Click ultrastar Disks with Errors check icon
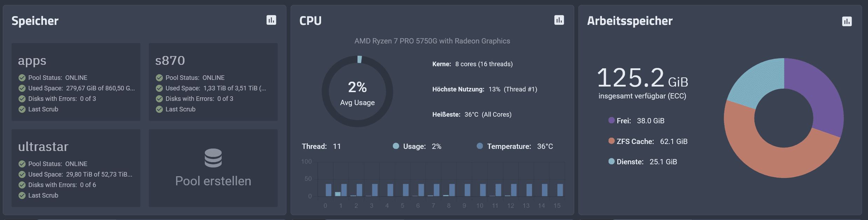 tap(22, 185)
